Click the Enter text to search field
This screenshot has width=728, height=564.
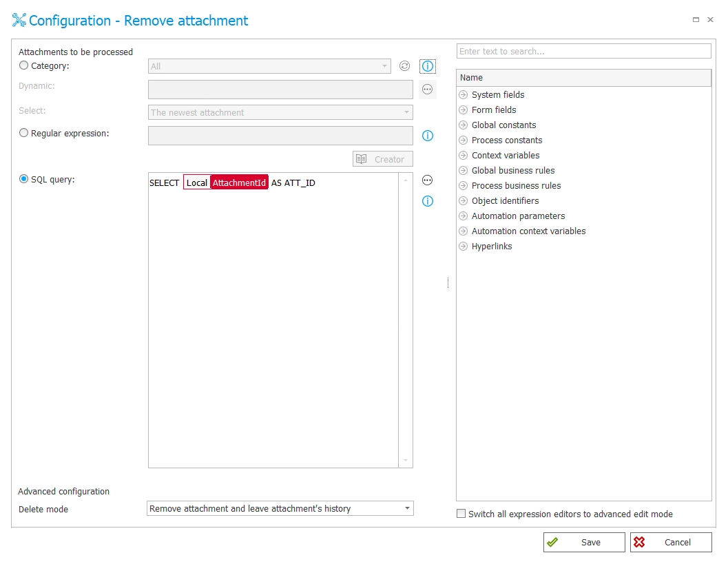583,52
